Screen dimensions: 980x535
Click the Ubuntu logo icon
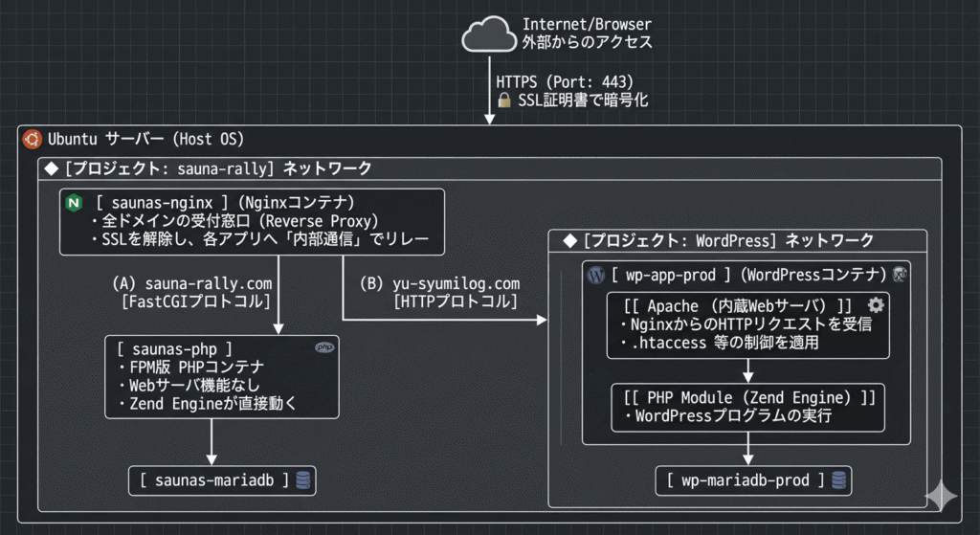click(32, 139)
